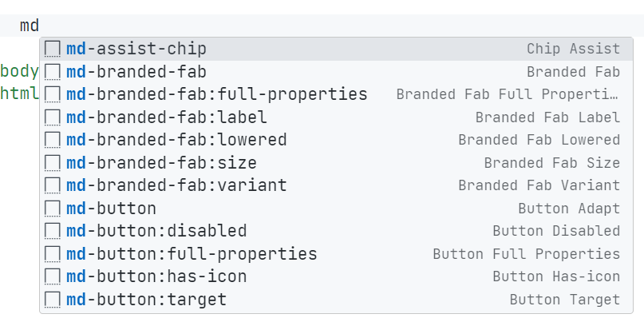Click the Button Target description text
This screenshot has width=644, height=326.
click(x=564, y=300)
